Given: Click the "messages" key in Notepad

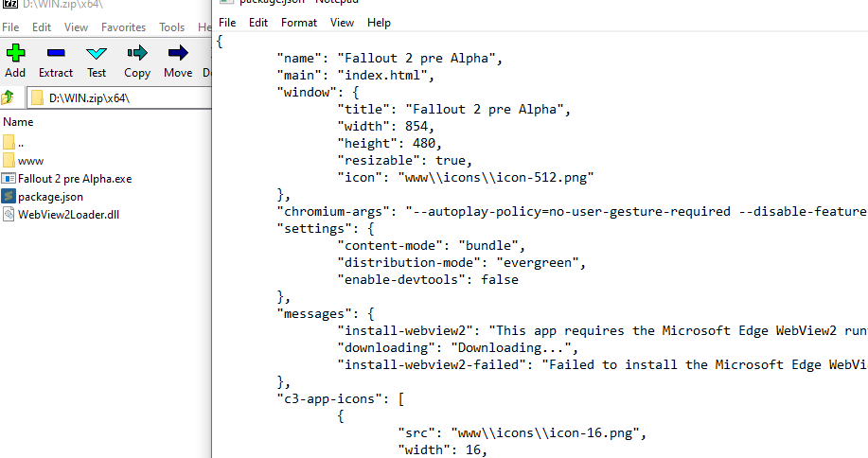Looking at the screenshot, I should [x=314, y=313].
